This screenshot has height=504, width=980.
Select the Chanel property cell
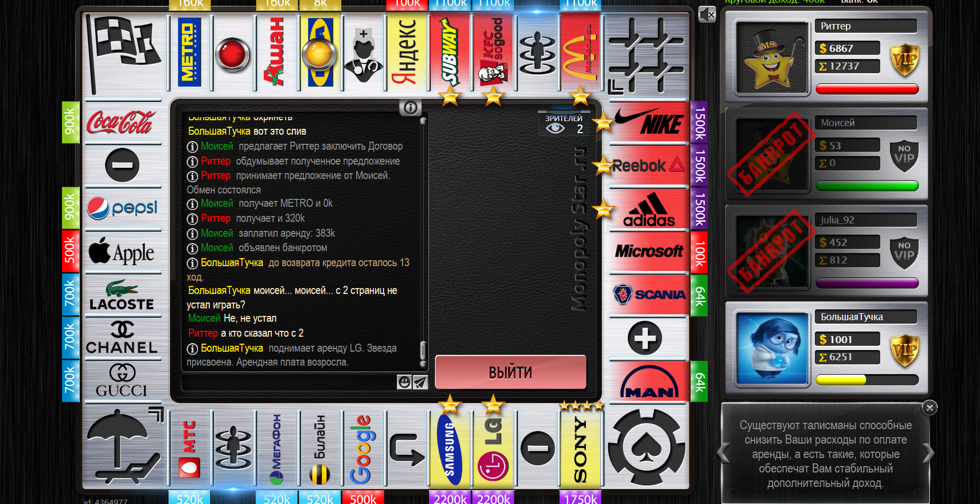(122, 338)
